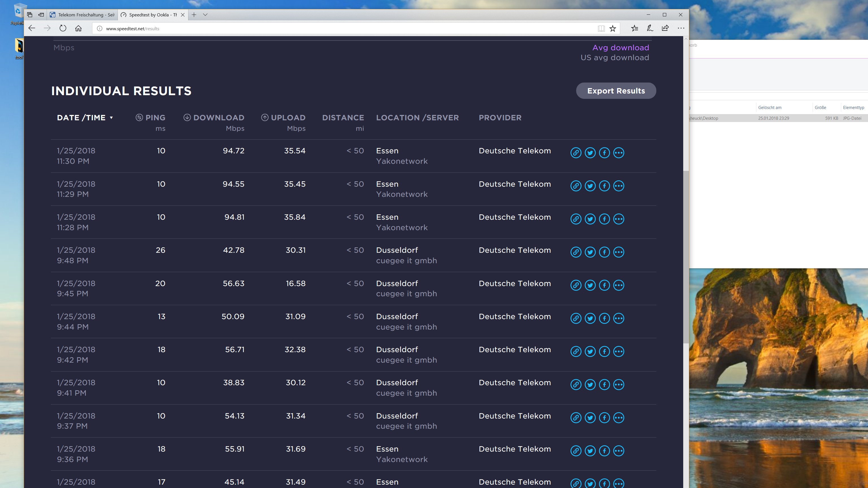This screenshot has height=488, width=868.
Task: Open more options for 9:42 PM result
Action: (x=619, y=351)
